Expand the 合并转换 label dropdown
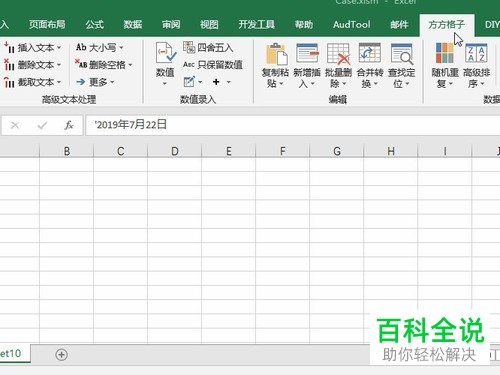 point(376,84)
